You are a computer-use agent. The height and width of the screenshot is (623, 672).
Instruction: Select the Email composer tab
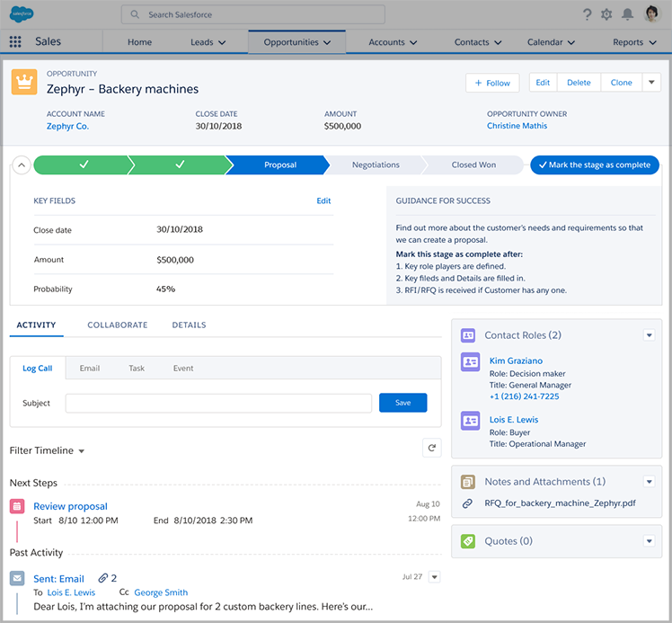90,369
